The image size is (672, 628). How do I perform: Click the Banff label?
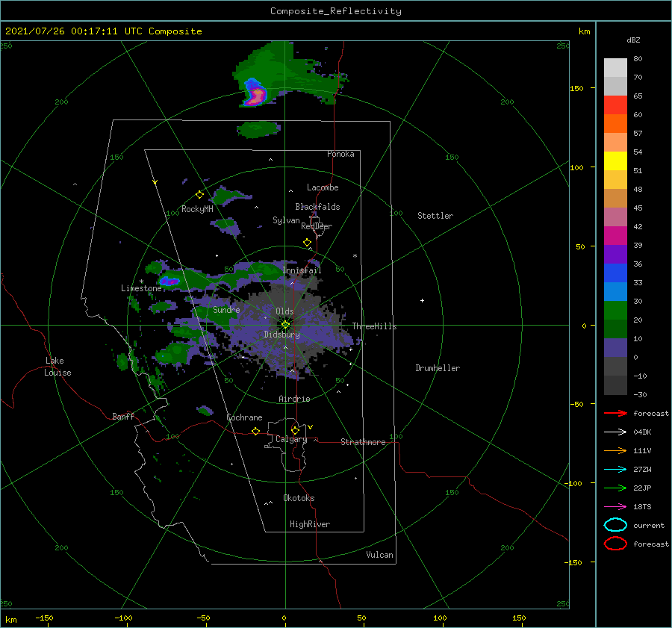pyautogui.click(x=123, y=417)
